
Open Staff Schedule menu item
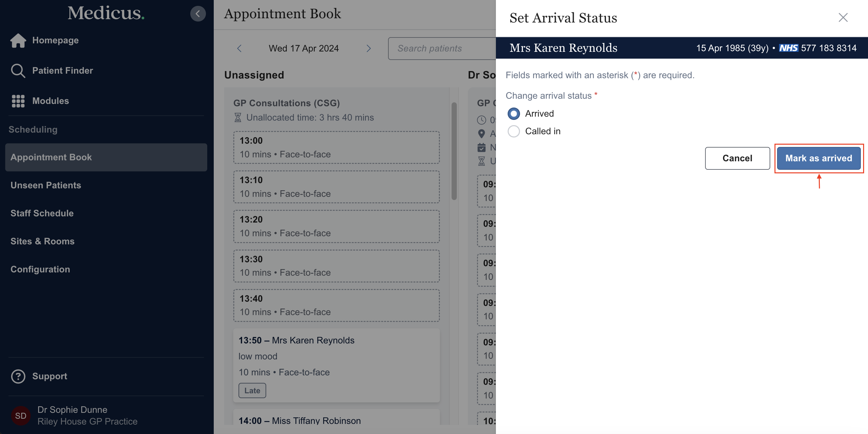tap(42, 213)
